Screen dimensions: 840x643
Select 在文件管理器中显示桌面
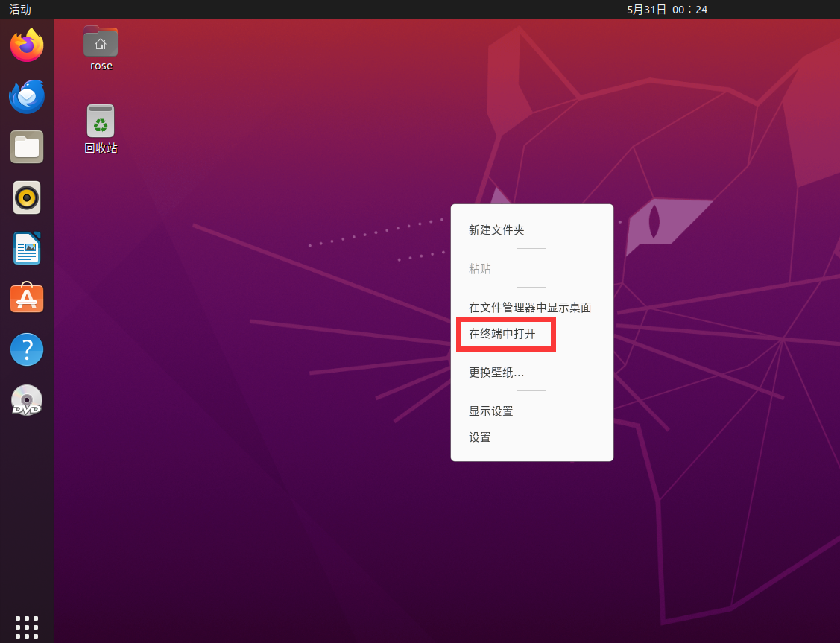[530, 307]
